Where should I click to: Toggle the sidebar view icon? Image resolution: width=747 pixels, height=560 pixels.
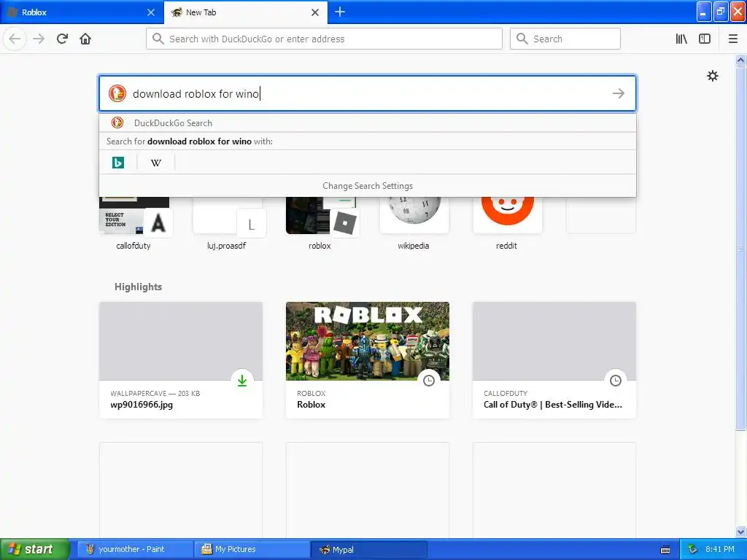pos(705,39)
